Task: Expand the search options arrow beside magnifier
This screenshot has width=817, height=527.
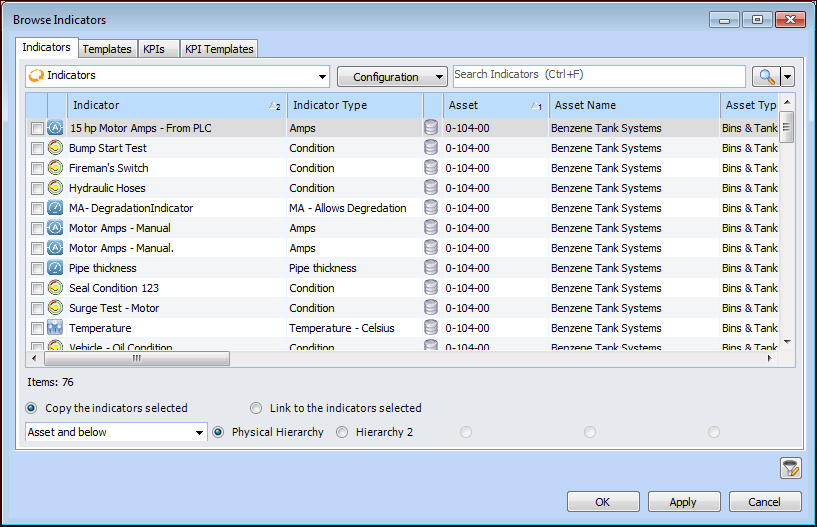Action: pos(787,77)
